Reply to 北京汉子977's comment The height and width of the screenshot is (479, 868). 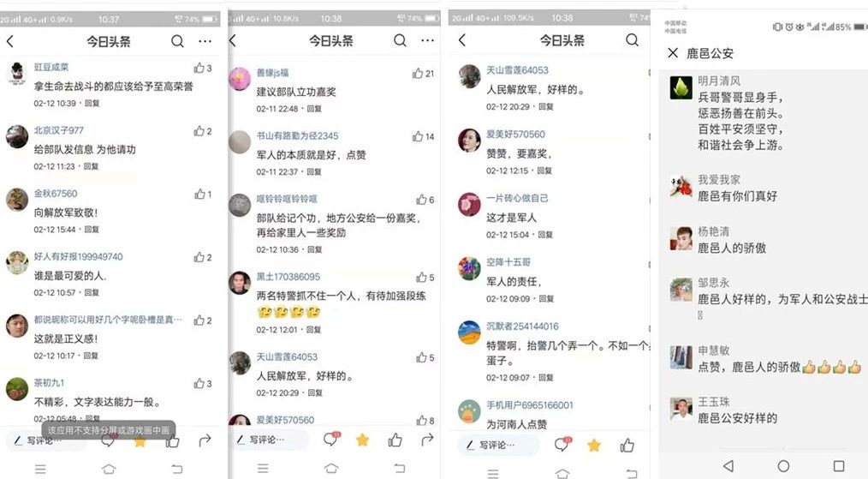coord(91,166)
